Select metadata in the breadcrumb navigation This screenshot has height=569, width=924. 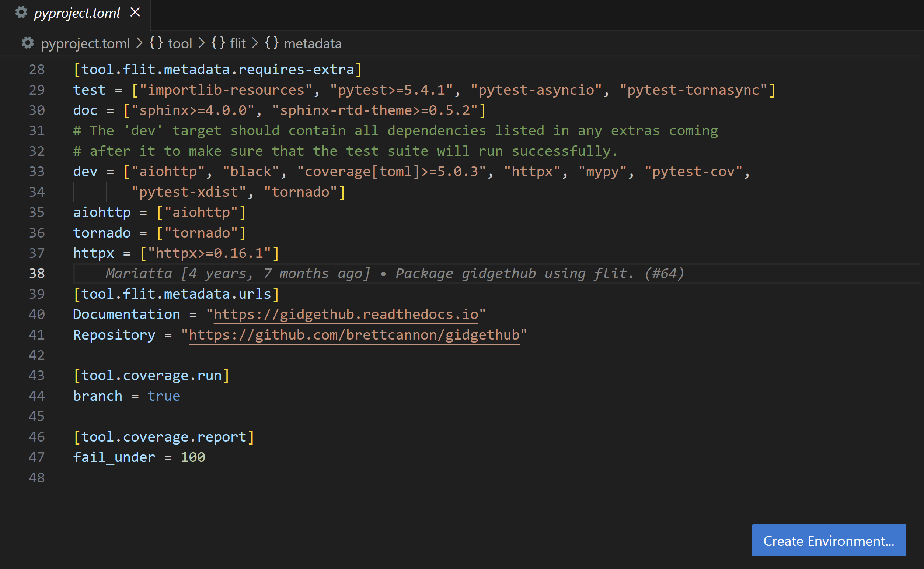[x=313, y=43]
